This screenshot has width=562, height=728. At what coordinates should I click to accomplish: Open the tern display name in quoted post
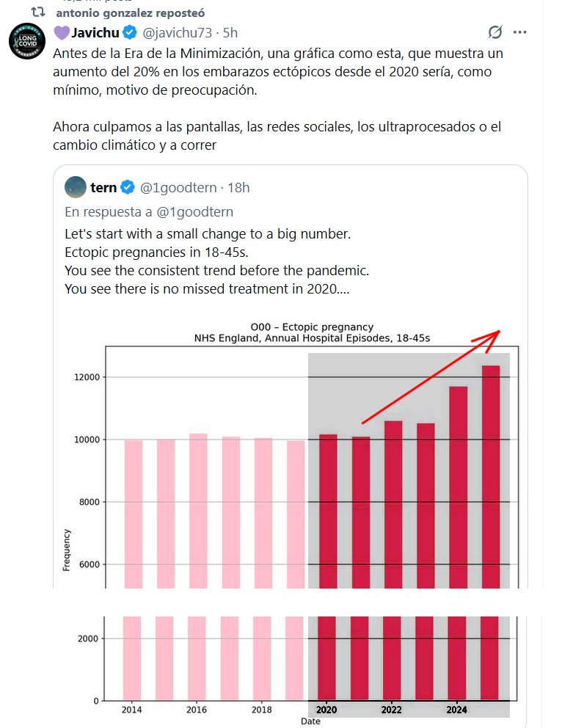click(103, 188)
